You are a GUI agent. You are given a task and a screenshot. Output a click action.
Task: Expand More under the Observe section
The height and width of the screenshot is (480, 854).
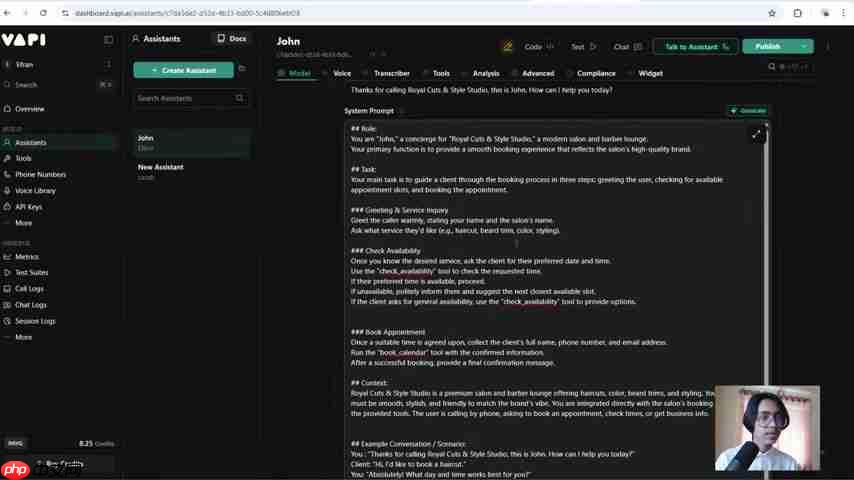(23, 338)
